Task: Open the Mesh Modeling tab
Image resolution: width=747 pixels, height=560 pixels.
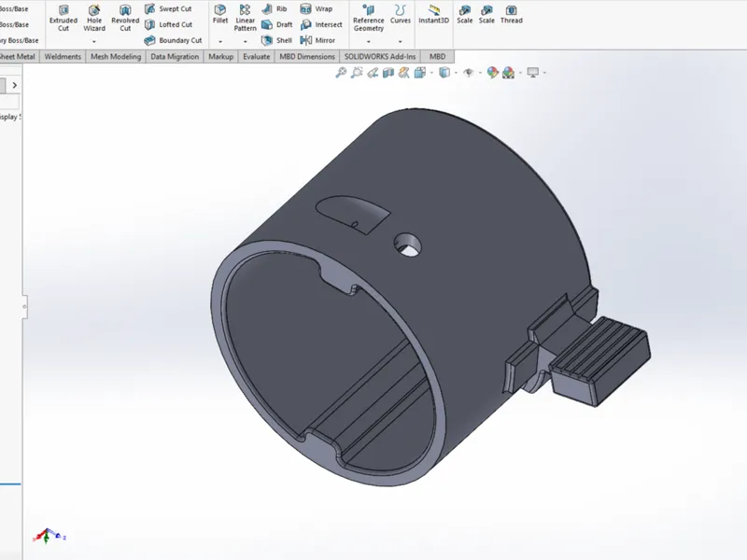Action: pos(116,57)
